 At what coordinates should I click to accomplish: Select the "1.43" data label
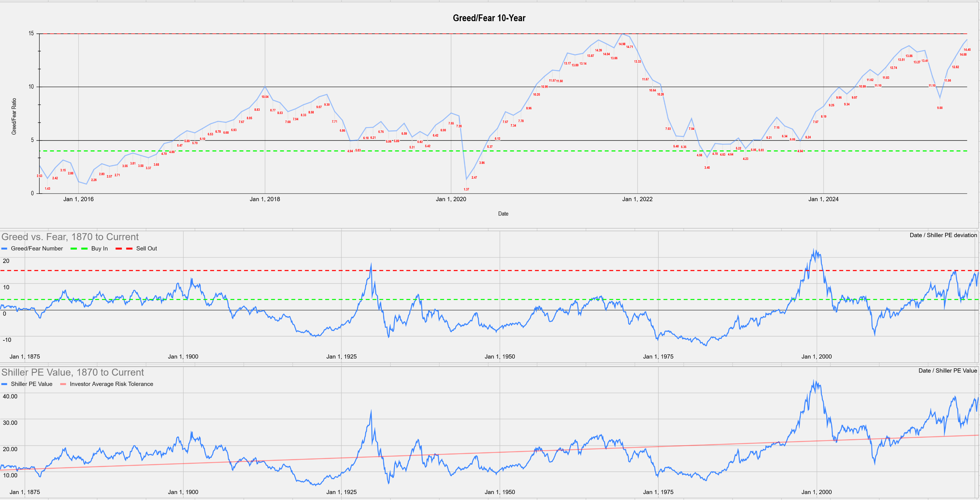pyautogui.click(x=48, y=189)
